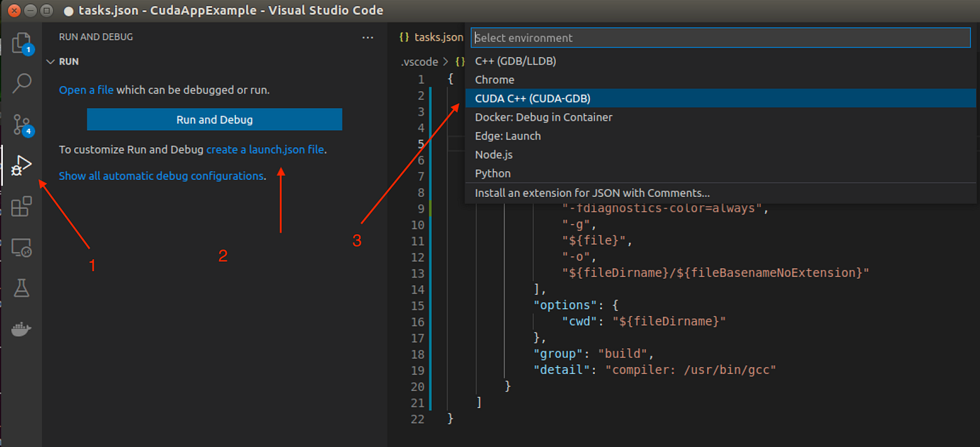The image size is (980, 447).
Task: Open the Explorer view icon
Action: pos(22,43)
